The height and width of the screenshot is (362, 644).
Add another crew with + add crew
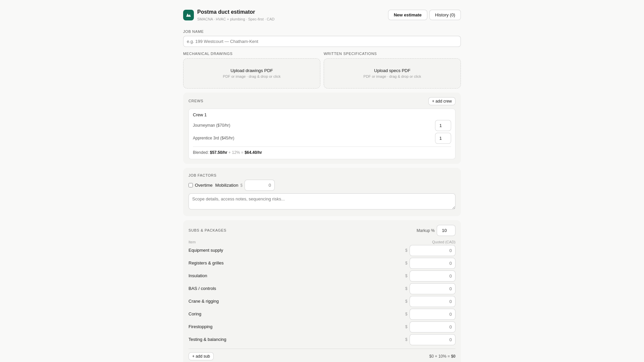pos(442,101)
